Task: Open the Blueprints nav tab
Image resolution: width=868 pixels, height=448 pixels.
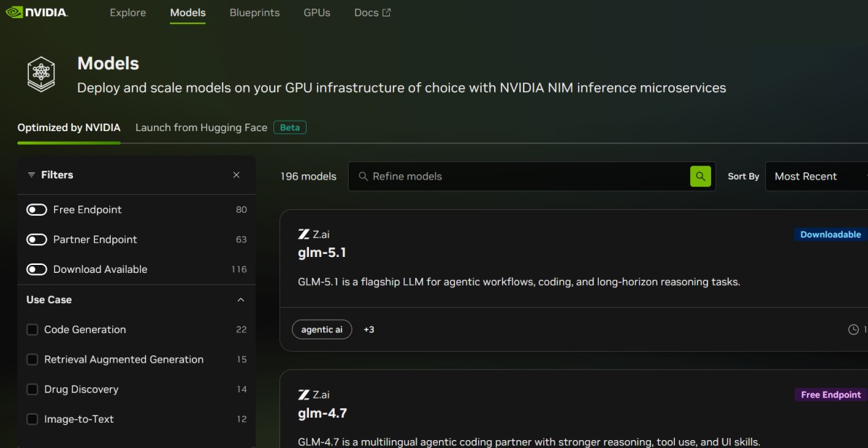Action: pyautogui.click(x=255, y=12)
